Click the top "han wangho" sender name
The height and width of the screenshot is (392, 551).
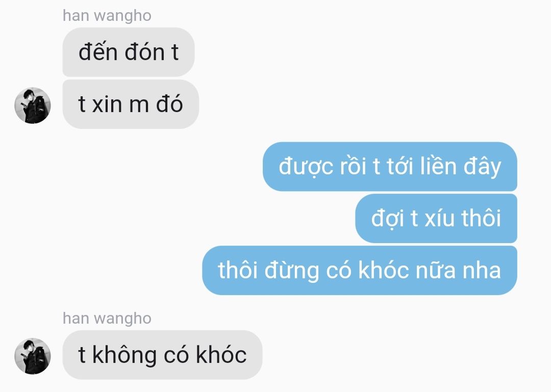pos(107,16)
